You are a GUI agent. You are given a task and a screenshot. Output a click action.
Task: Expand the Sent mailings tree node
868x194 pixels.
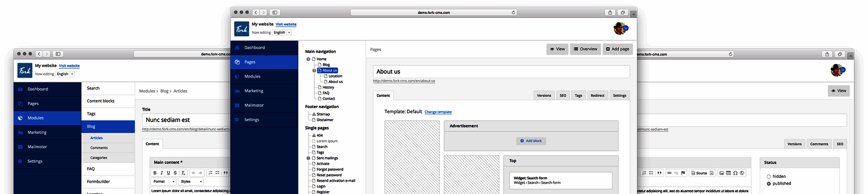click(x=308, y=158)
